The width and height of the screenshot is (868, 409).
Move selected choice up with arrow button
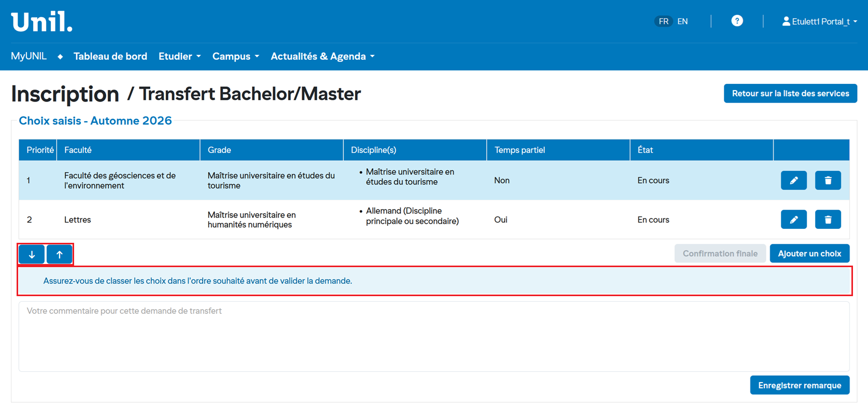[60, 254]
